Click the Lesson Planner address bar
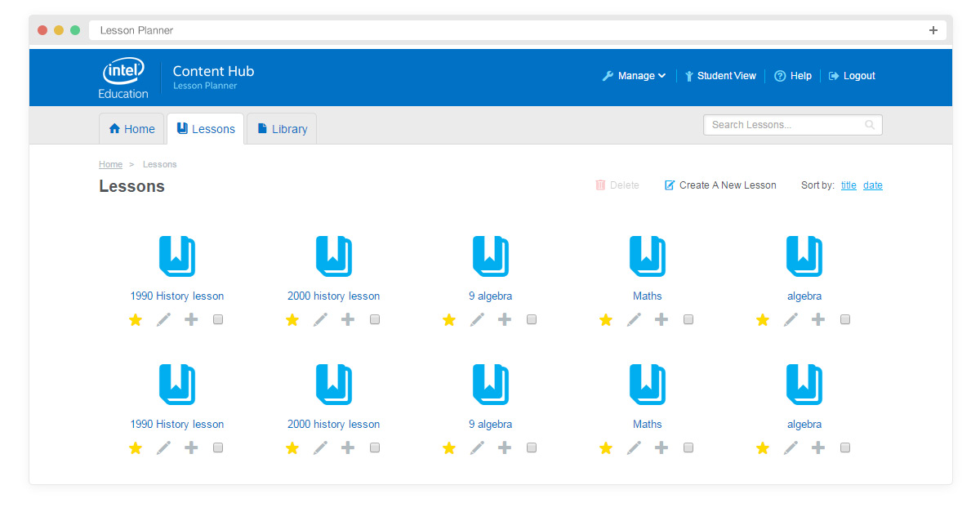The height and width of the screenshot is (512, 980). (518, 30)
